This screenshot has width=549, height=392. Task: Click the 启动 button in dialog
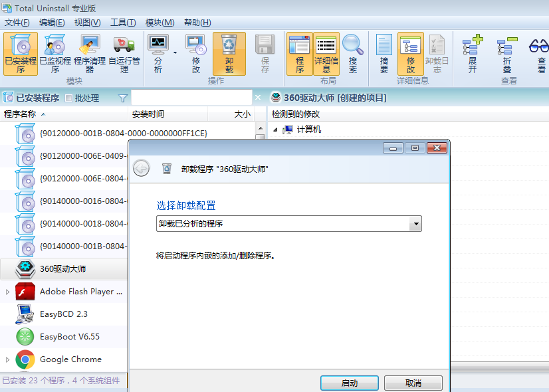point(349,383)
